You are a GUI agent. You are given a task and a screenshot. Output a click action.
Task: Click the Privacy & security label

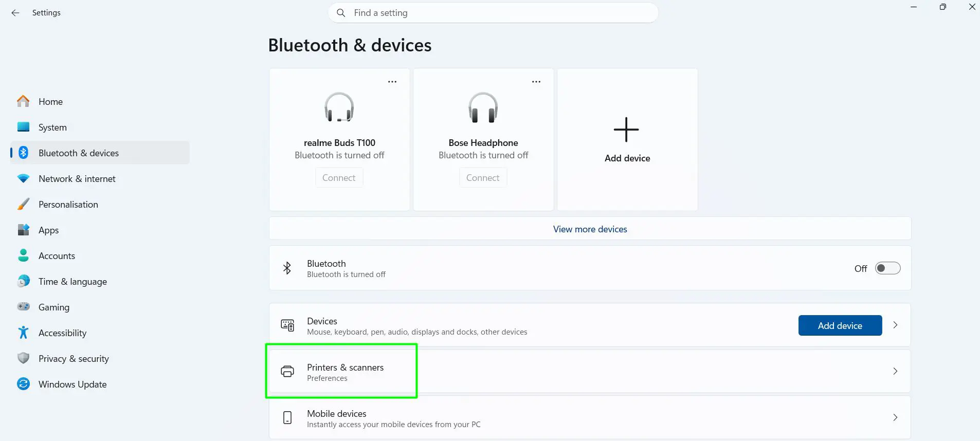coord(74,358)
